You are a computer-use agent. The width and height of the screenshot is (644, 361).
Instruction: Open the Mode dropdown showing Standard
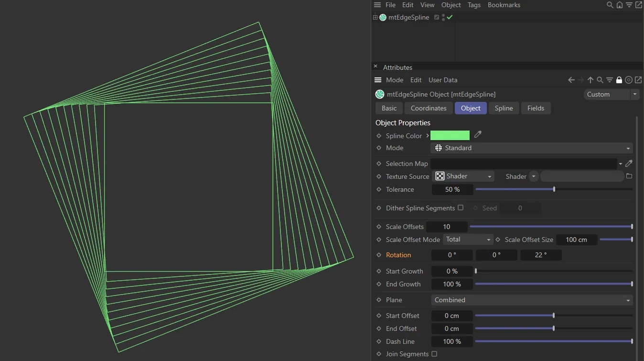coord(531,148)
